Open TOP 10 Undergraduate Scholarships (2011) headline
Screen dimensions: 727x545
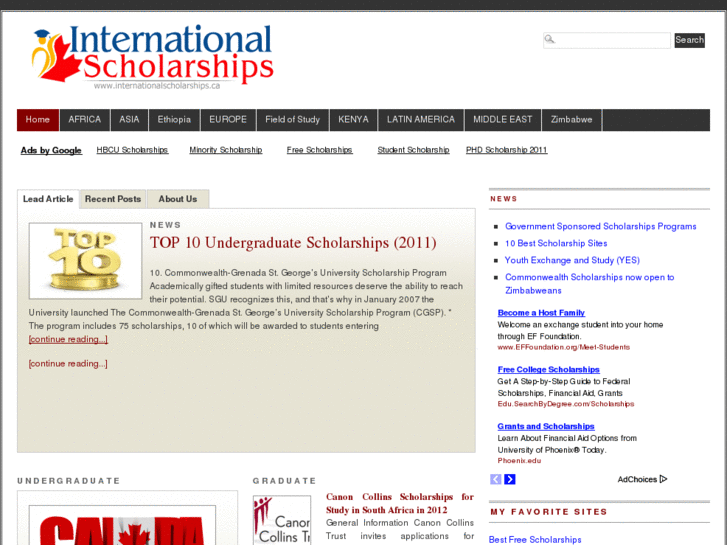coord(293,243)
